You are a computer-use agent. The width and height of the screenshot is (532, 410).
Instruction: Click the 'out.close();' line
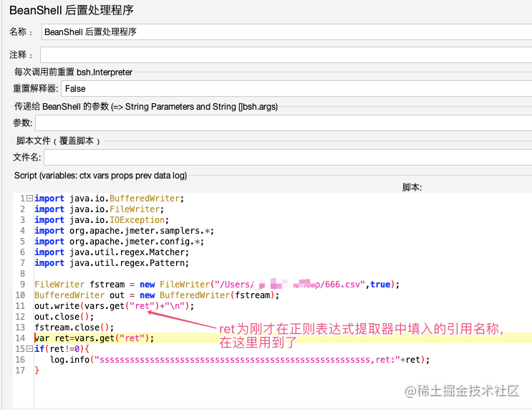tap(64, 317)
